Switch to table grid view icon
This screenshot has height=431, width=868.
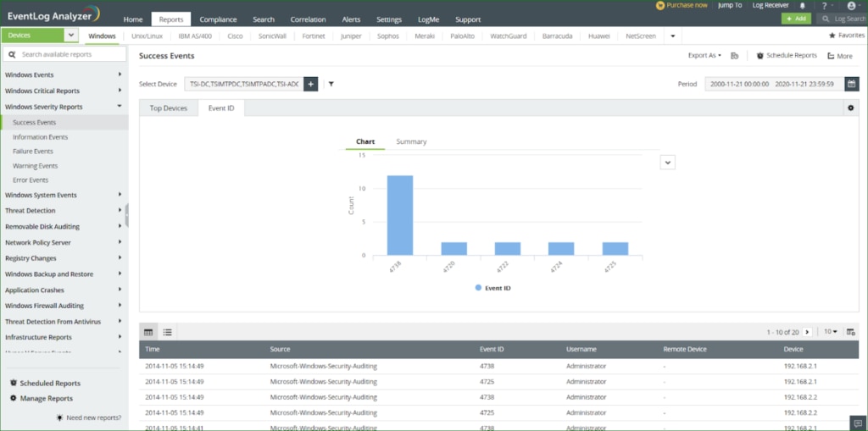(x=148, y=332)
